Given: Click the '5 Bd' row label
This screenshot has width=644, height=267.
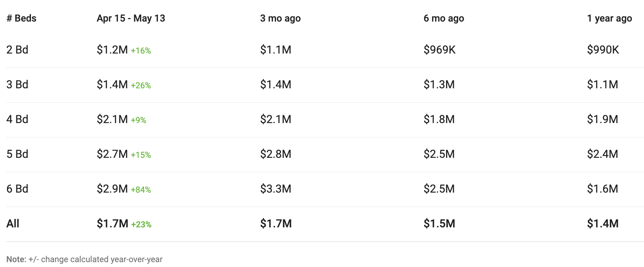Looking at the screenshot, I should 17,154.
